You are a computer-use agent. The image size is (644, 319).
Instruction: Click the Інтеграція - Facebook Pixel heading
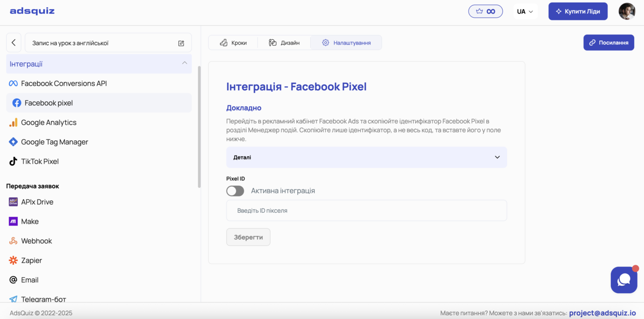tap(296, 86)
